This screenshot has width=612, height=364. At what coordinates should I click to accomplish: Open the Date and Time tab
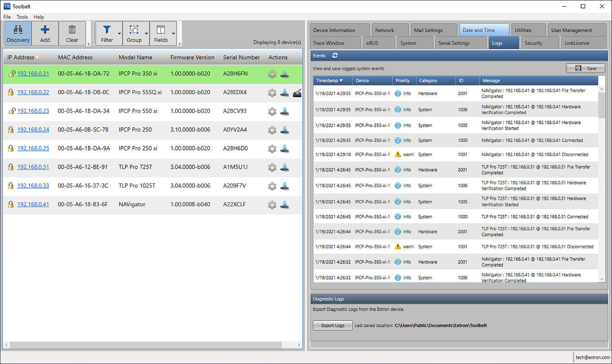pyautogui.click(x=484, y=30)
